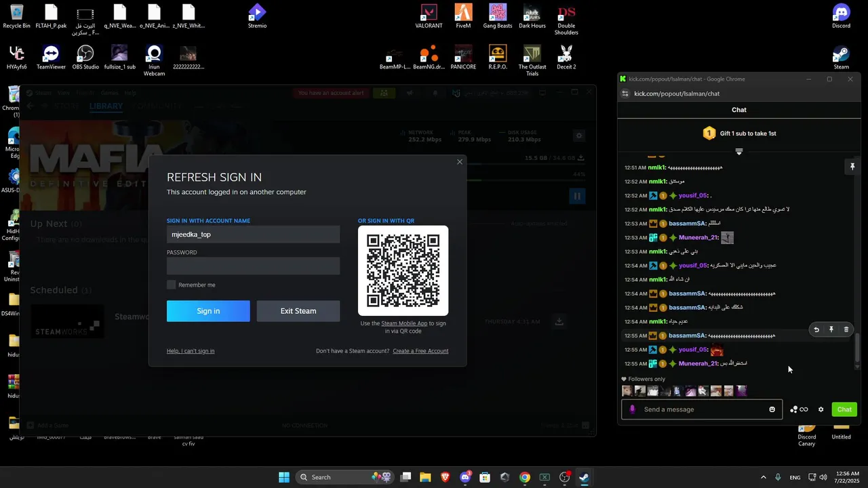
Task: Open File Explorer from the taskbar
Action: pos(425,477)
